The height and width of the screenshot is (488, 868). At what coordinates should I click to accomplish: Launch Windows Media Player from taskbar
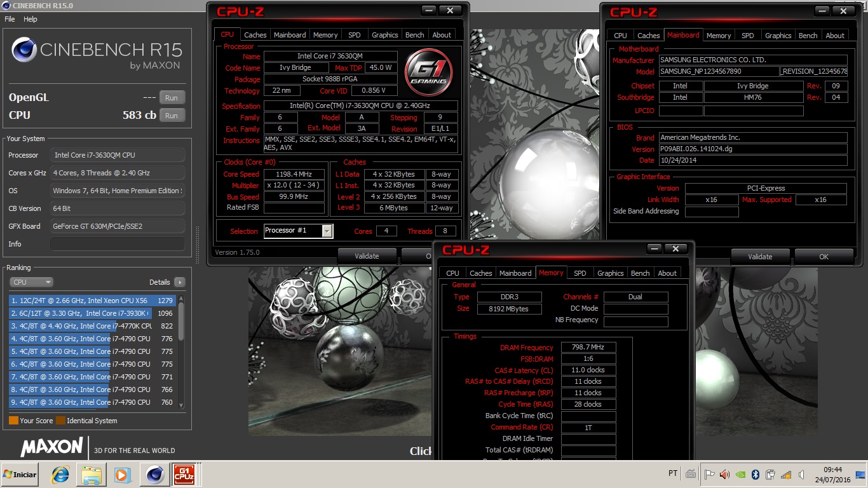pyautogui.click(x=121, y=474)
